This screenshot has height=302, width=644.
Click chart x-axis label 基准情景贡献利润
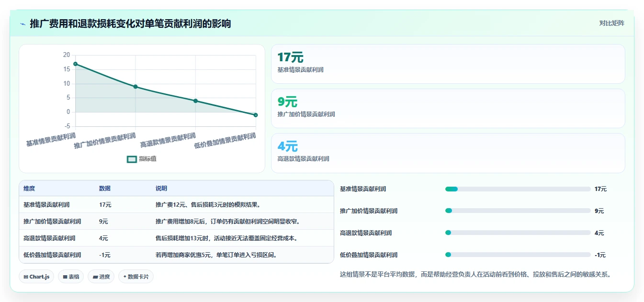click(51, 139)
